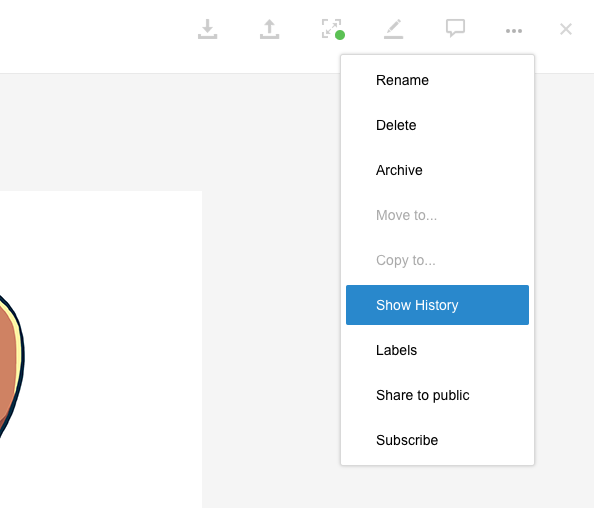594x508 pixels.
Task: Toggle fullscreen preview icon
Action: click(331, 28)
